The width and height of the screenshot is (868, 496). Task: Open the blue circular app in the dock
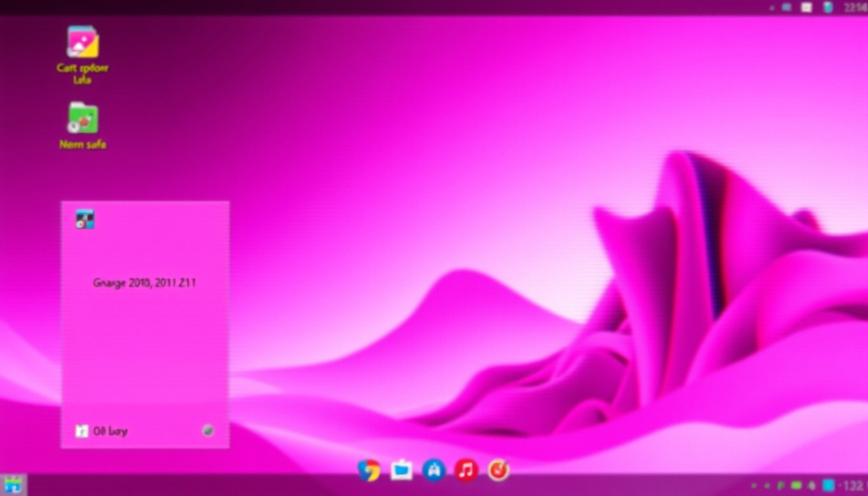click(433, 470)
